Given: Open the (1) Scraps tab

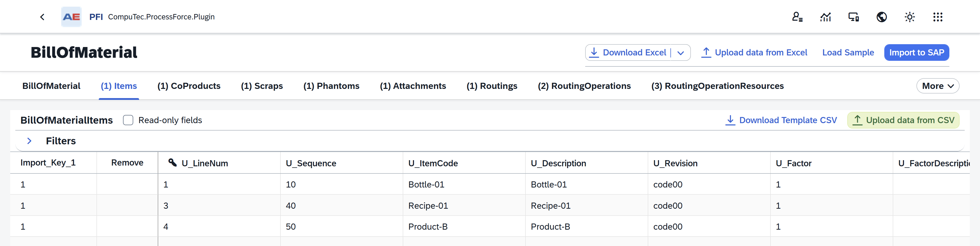Looking at the screenshot, I should pyautogui.click(x=262, y=86).
